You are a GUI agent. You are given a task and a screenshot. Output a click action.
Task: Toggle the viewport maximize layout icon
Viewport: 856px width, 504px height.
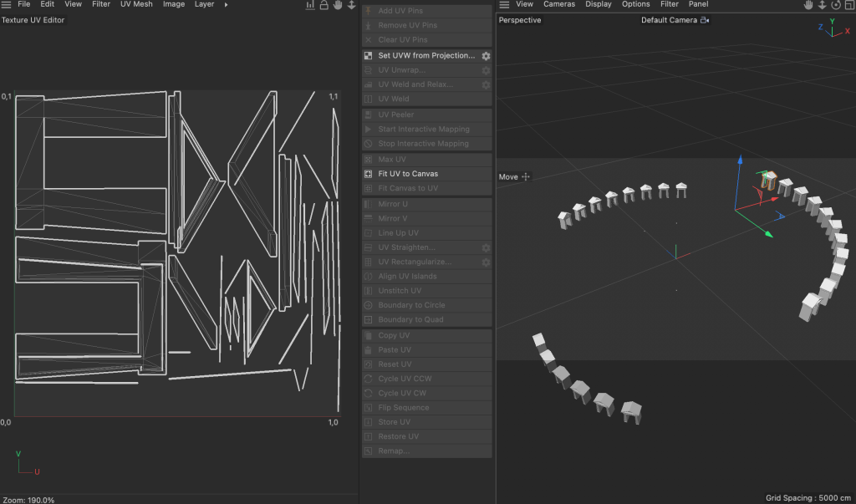(849, 5)
